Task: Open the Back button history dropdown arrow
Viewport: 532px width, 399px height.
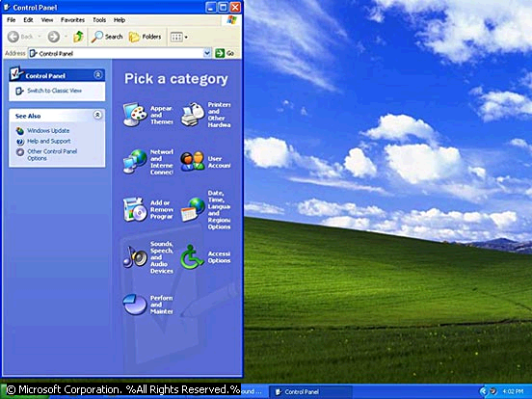Action: pos(39,37)
